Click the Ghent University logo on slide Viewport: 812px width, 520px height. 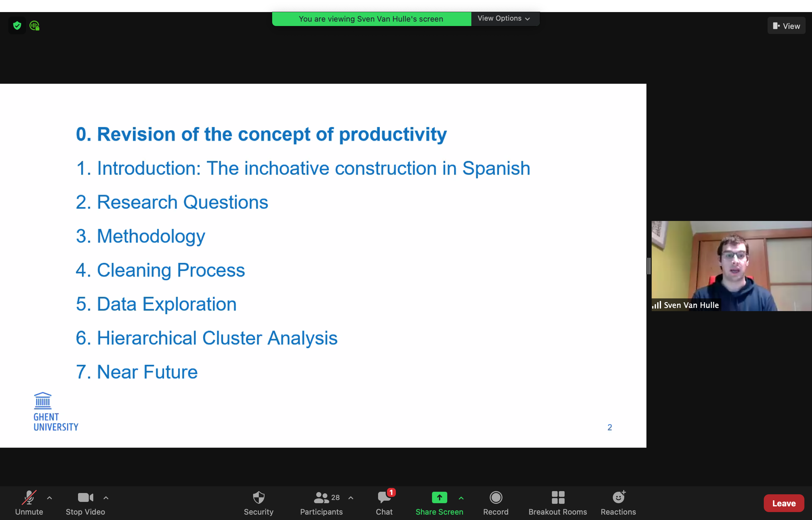click(56, 412)
